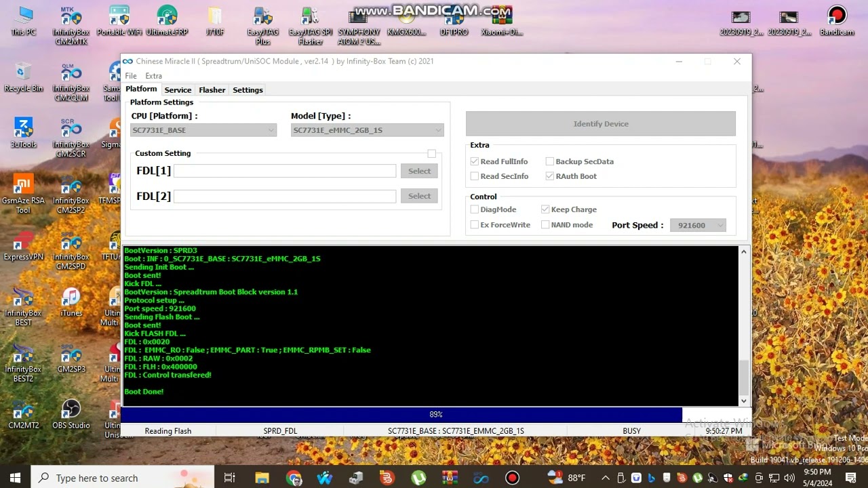Launch InfinityBox CM2SP2 shortcut
Image resolution: width=868 pixels, height=488 pixels.
tap(71, 195)
